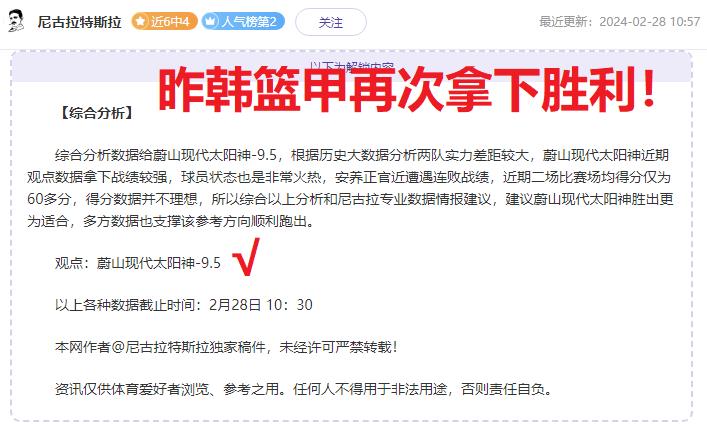Open the 尼古拉特斯拉 author name link
The image size is (707, 432).
79,22
